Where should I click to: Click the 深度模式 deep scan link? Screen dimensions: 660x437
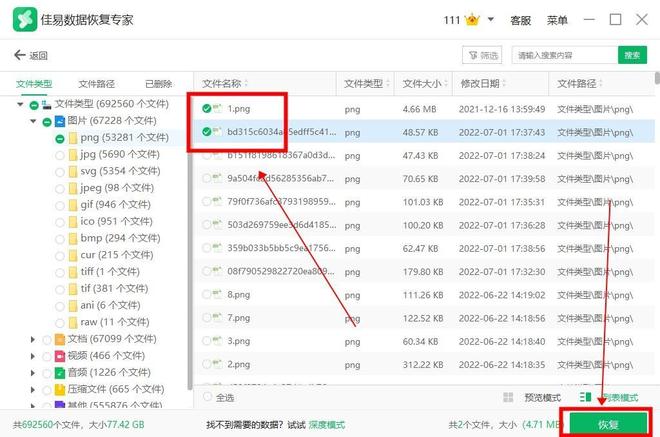tap(327, 425)
